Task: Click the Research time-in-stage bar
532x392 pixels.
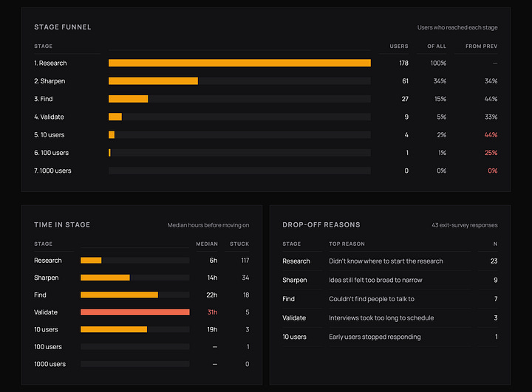Action: (91, 261)
